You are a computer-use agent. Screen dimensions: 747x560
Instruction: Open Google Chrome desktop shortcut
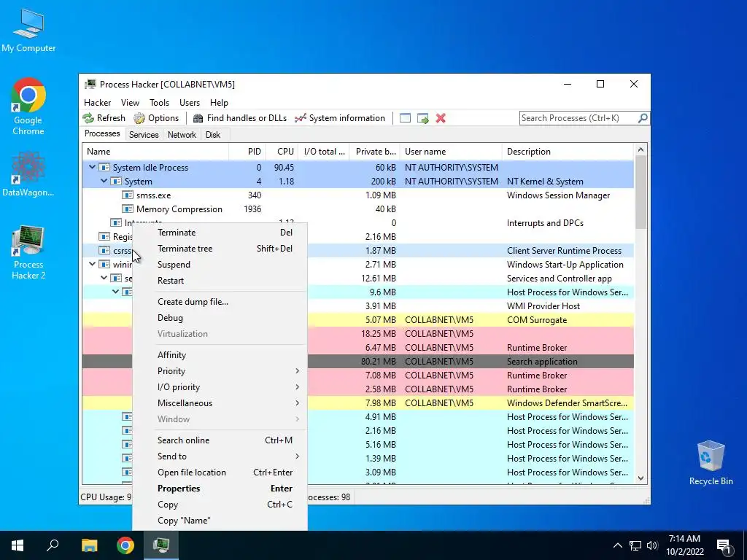coord(28,106)
